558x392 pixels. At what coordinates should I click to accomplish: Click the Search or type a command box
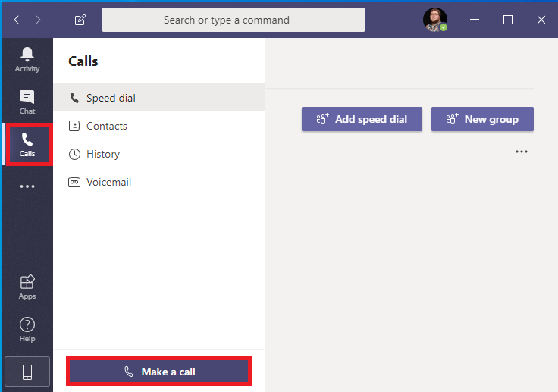point(234,20)
